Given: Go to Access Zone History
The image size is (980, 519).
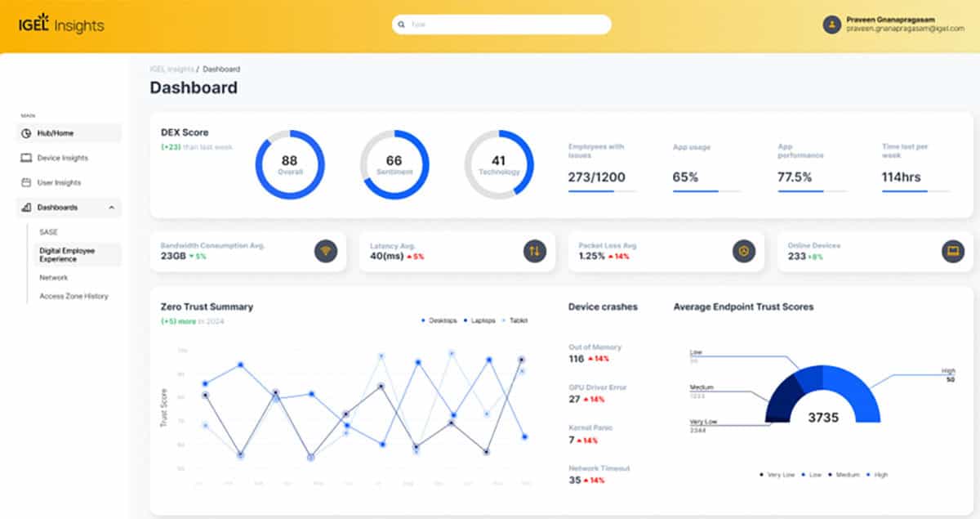Looking at the screenshot, I should pyautogui.click(x=73, y=296).
